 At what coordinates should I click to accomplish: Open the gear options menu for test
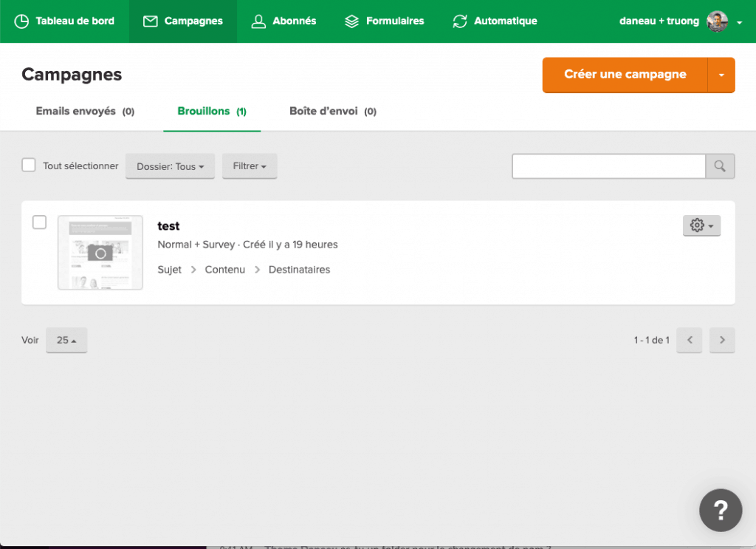click(x=701, y=226)
